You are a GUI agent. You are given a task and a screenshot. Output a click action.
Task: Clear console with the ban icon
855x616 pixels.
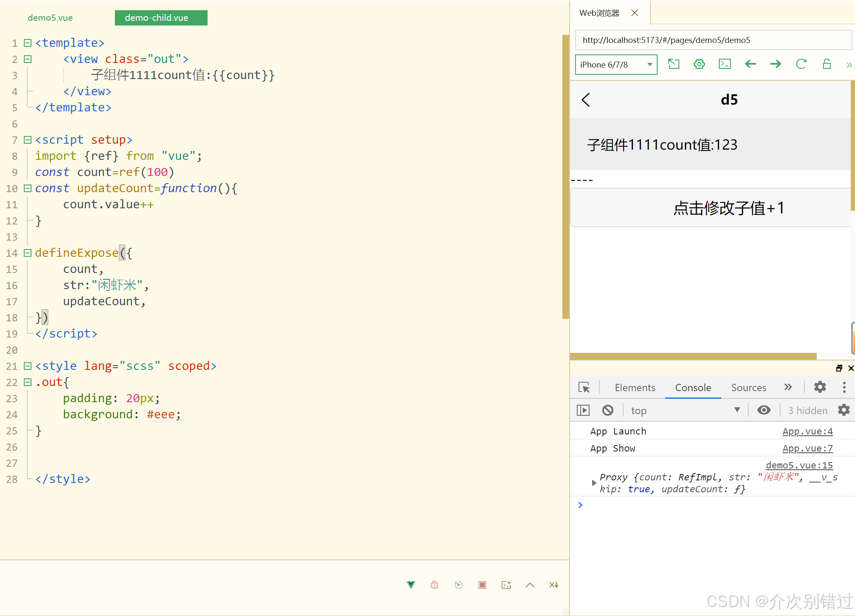pyautogui.click(x=608, y=410)
